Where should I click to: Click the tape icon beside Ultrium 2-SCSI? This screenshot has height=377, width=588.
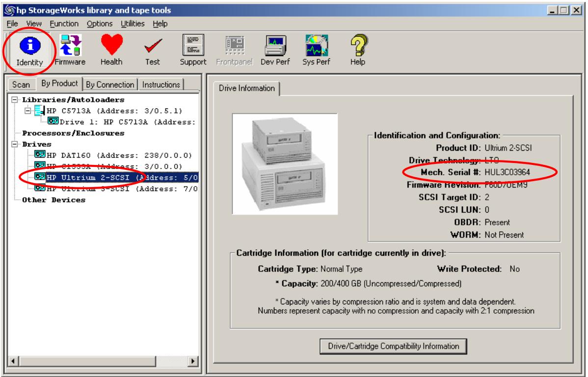[40, 176]
